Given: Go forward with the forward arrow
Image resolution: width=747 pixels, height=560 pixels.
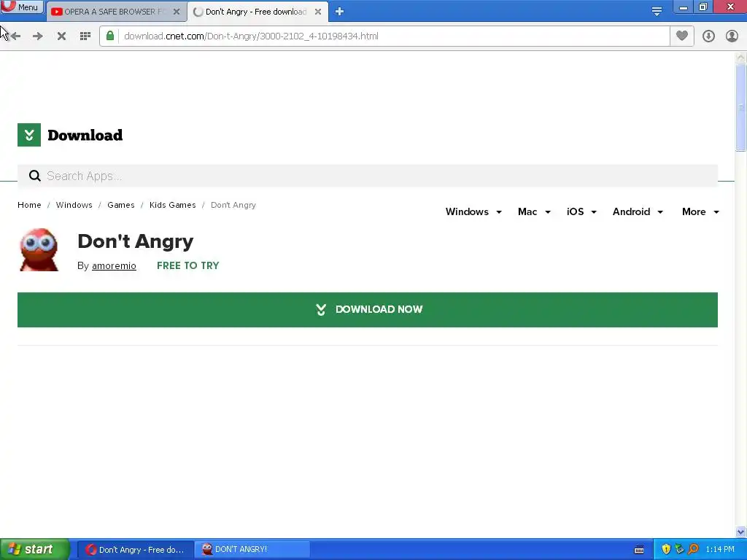Looking at the screenshot, I should [38, 36].
